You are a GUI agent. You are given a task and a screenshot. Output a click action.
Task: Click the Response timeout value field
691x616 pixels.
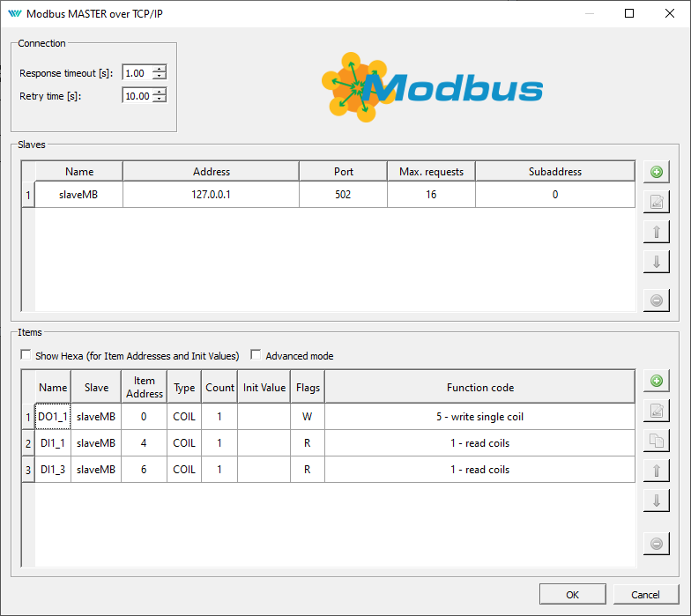point(137,72)
